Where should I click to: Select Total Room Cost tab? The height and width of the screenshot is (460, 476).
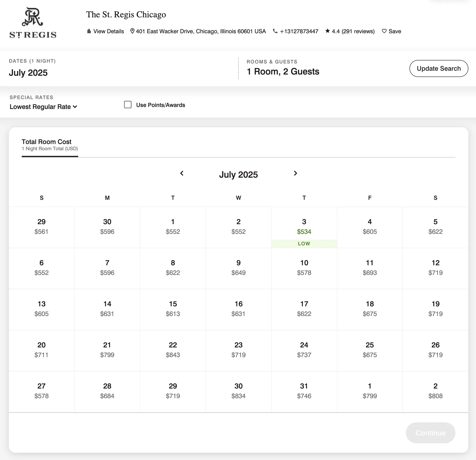(x=50, y=145)
